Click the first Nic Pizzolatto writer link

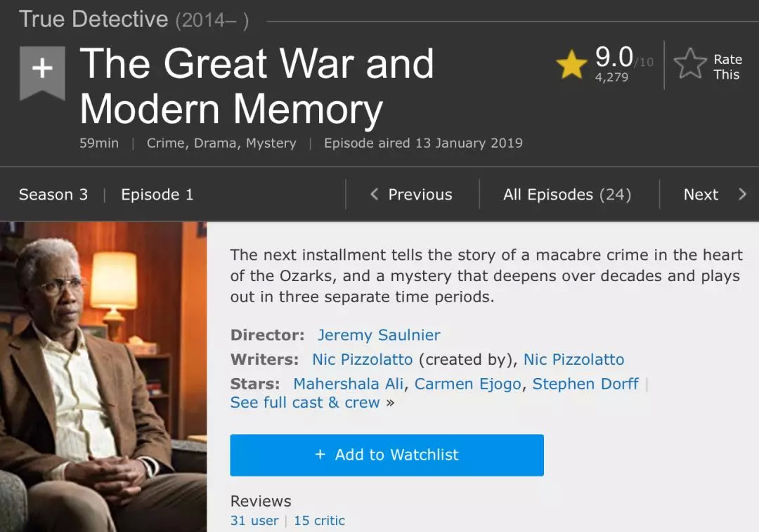point(362,359)
